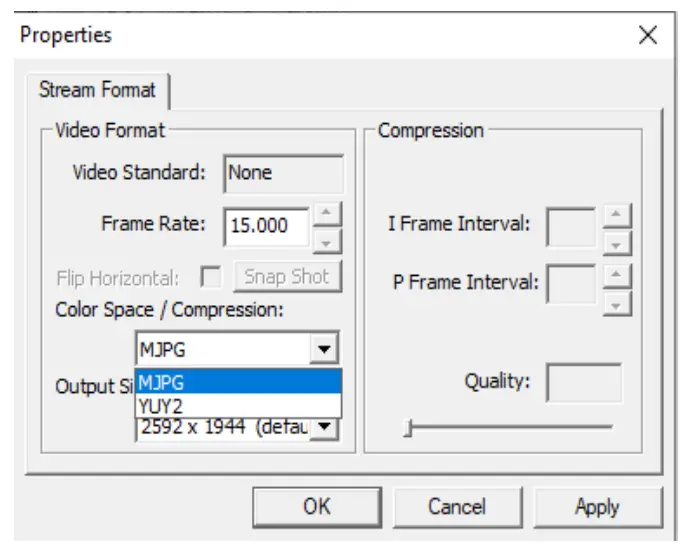Click the Quality value field

pos(584,383)
